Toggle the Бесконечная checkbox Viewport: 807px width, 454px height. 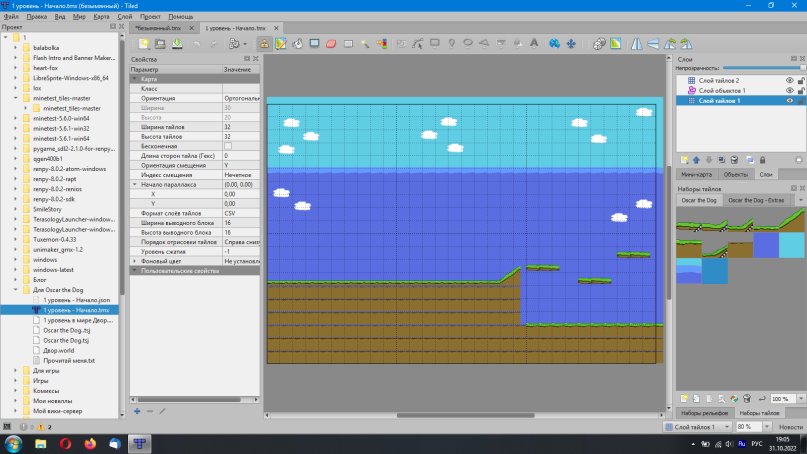(x=228, y=146)
